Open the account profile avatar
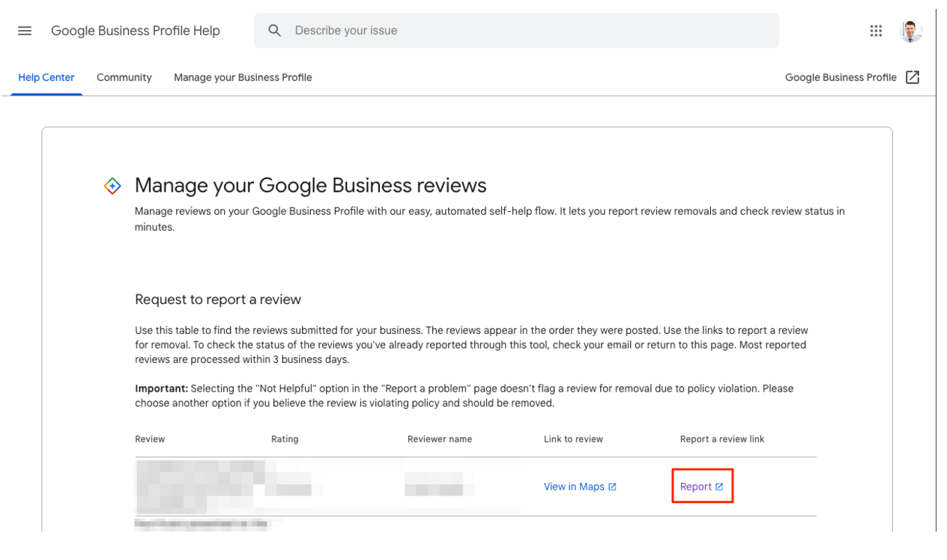947x560 pixels. click(x=911, y=31)
